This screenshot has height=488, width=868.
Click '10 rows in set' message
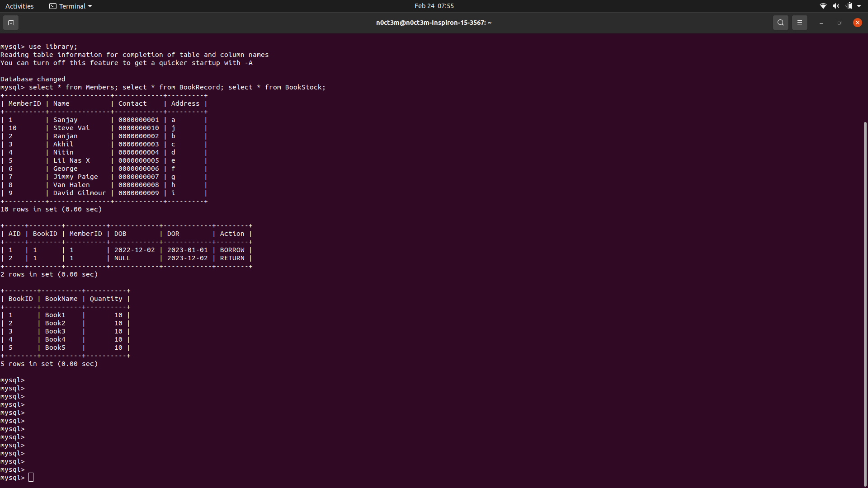(x=51, y=209)
